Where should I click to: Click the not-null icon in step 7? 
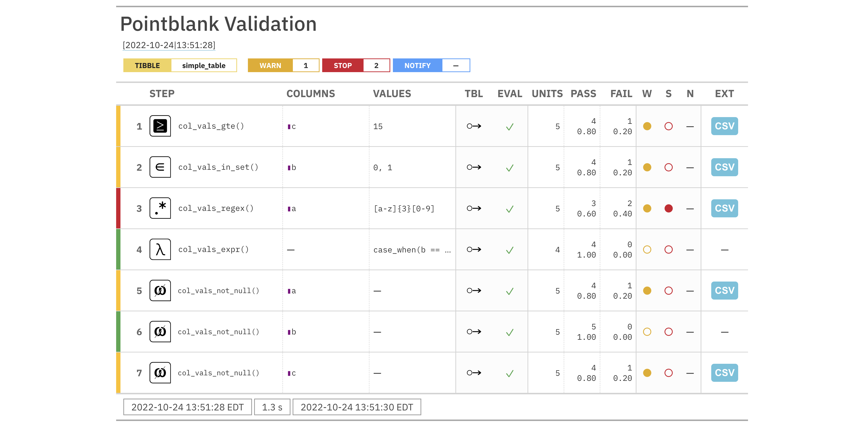(160, 373)
